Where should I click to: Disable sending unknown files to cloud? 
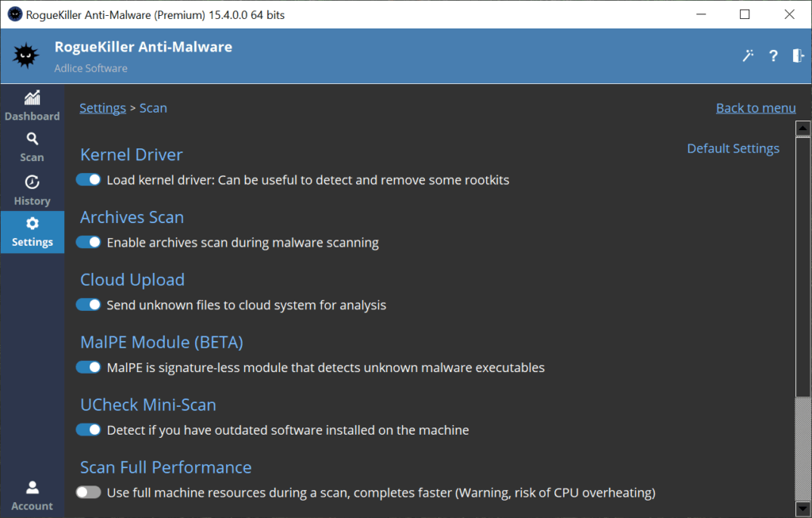pos(89,305)
